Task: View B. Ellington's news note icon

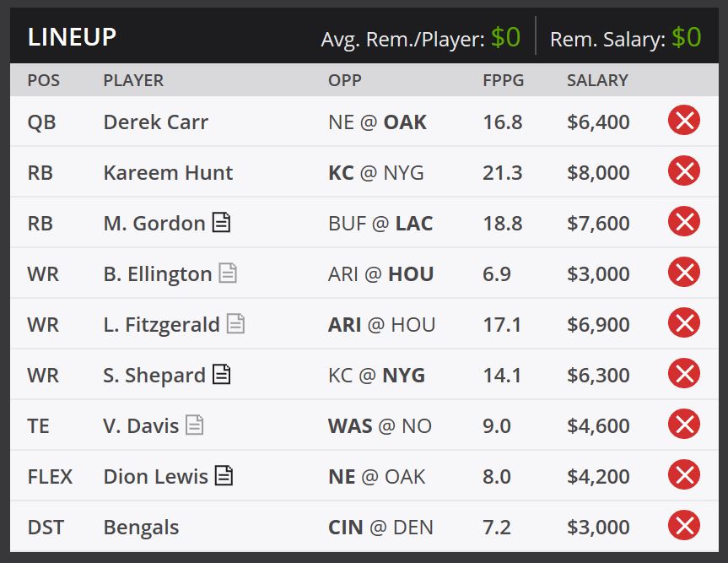Action: tap(228, 273)
